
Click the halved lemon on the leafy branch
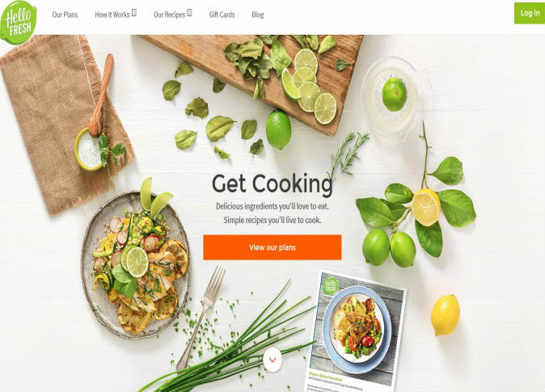pos(426,207)
